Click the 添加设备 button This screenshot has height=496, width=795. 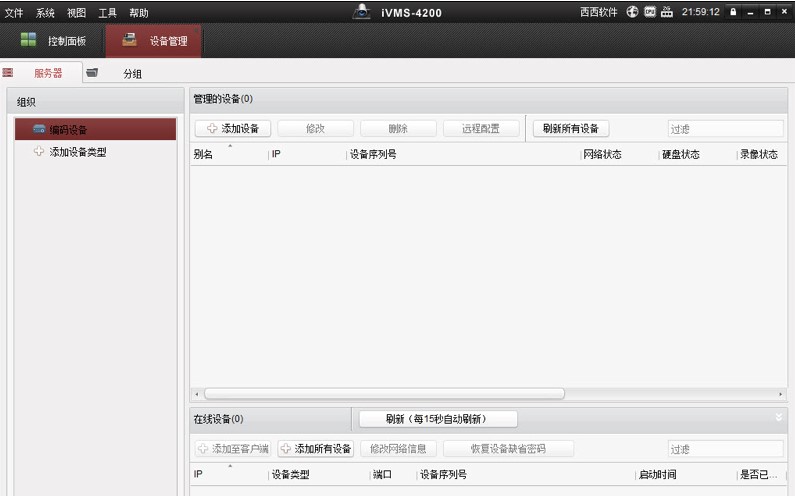232,129
